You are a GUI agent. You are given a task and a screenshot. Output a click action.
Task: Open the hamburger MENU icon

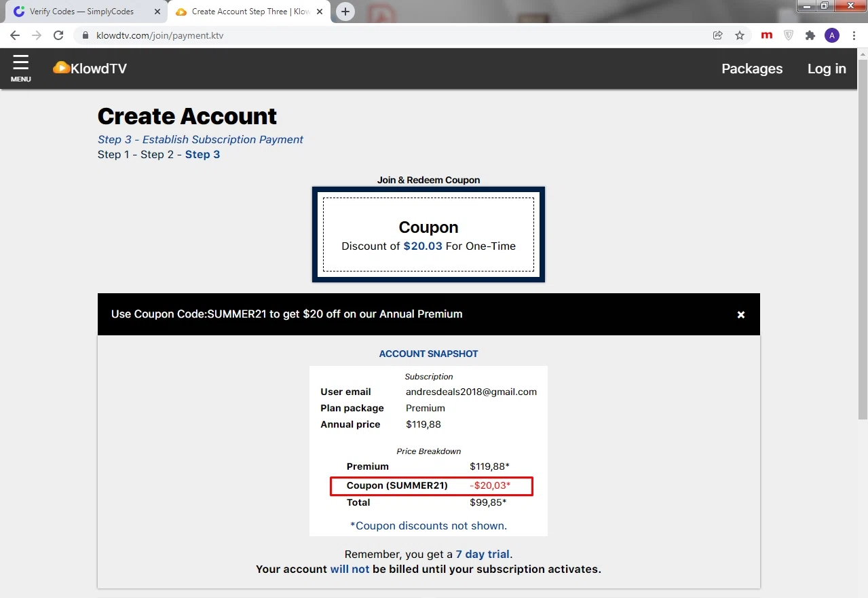click(20, 69)
